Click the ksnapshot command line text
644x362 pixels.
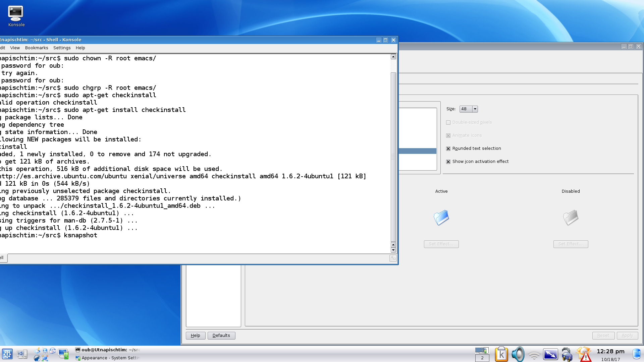[x=80, y=235]
